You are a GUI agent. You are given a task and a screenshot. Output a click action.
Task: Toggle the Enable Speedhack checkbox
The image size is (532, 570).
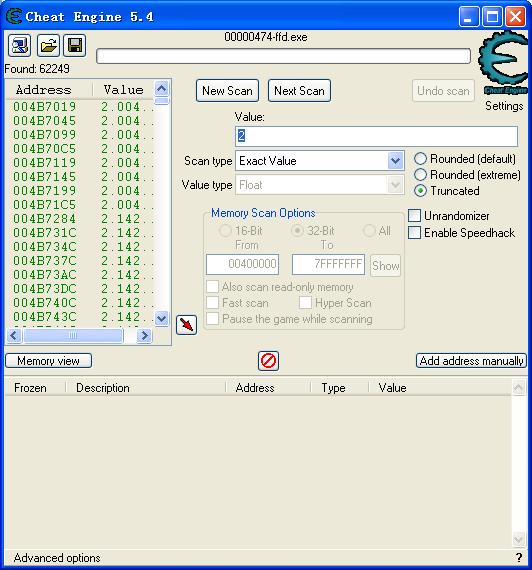[414, 233]
